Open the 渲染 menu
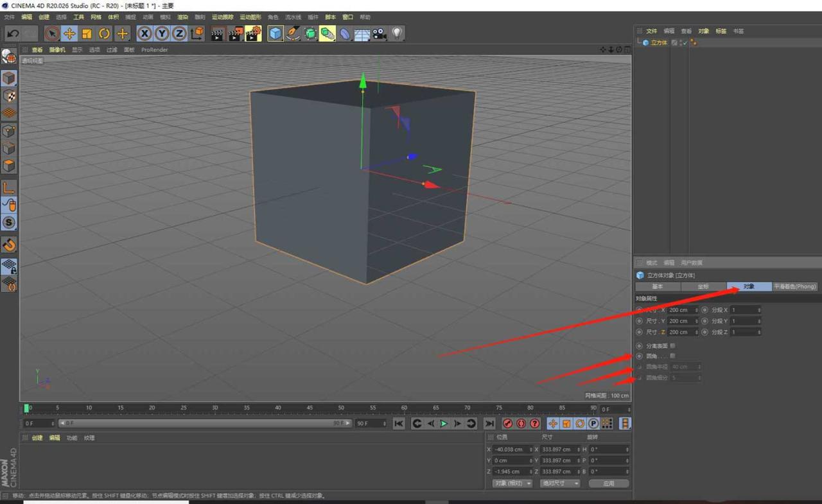The width and height of the screenshot is (822, 504). point(182,17)
